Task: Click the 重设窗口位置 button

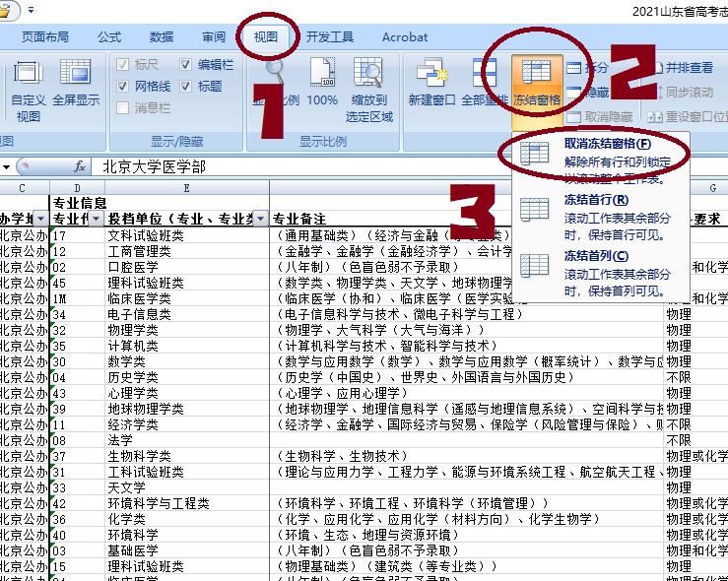Action: (688, 117)
